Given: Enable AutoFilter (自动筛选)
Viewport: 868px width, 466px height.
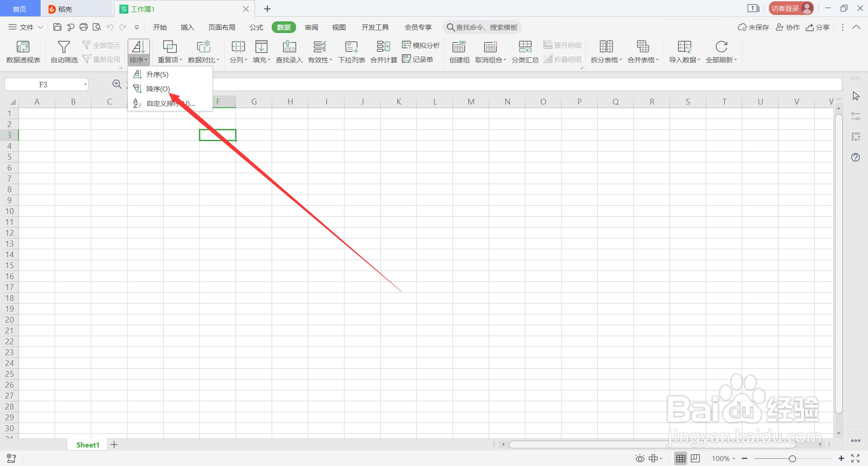Looking at the screenshot, I should [x=64, y=52].
